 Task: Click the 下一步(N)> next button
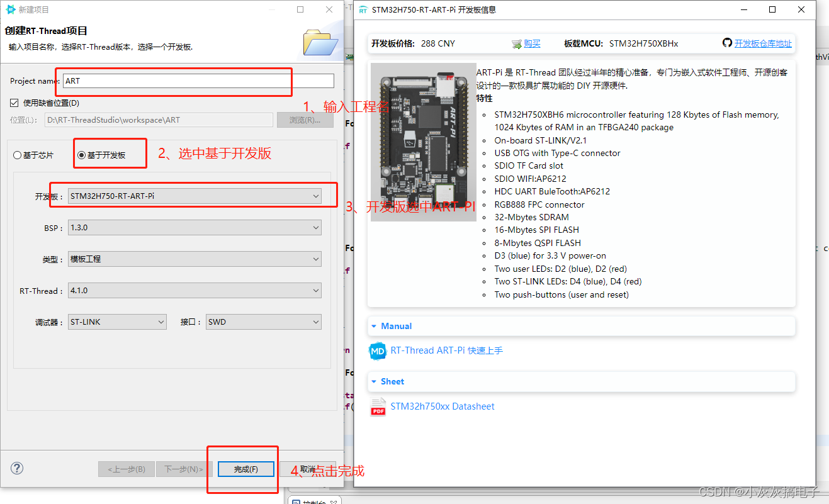coord(184,469)
